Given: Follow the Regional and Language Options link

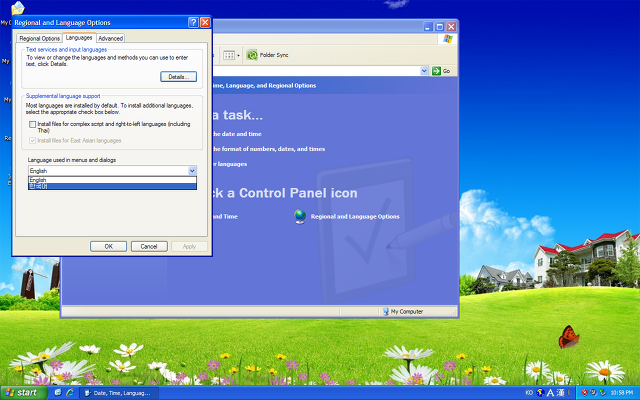Looking at the screenshot, I should (x=355, y=217).
